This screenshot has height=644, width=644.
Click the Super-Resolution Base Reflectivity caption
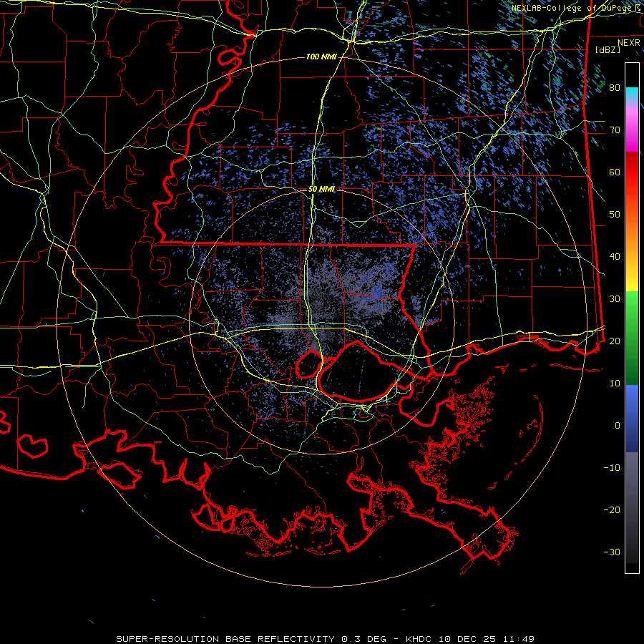[225, 639]
